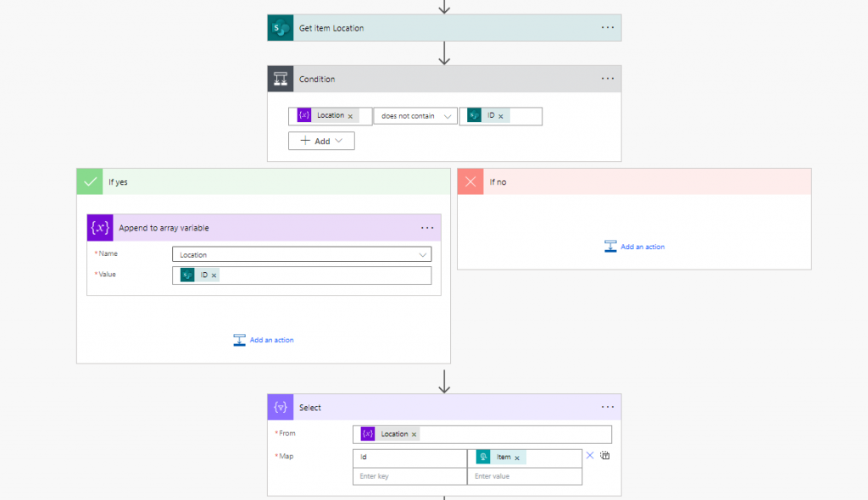Switch Map to text mode icon
The image size is (868, 500).
coord(605,456)
